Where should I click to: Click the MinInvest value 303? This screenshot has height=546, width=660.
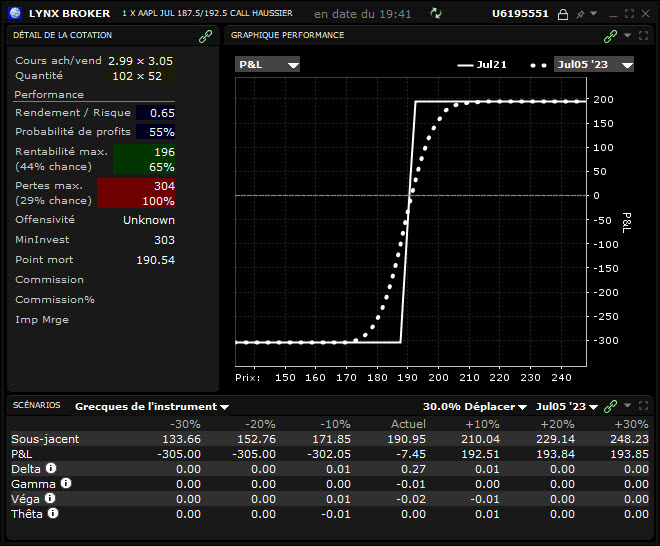pos(164,240)
